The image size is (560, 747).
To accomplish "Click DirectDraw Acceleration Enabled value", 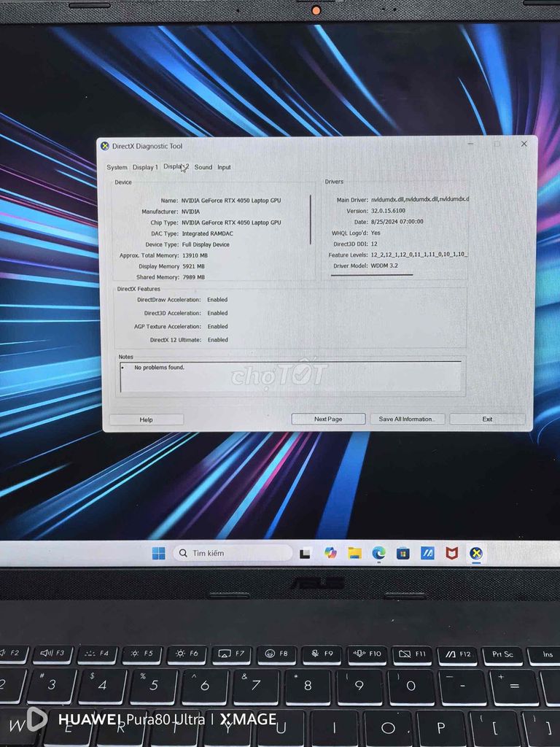I will point(217,300).
